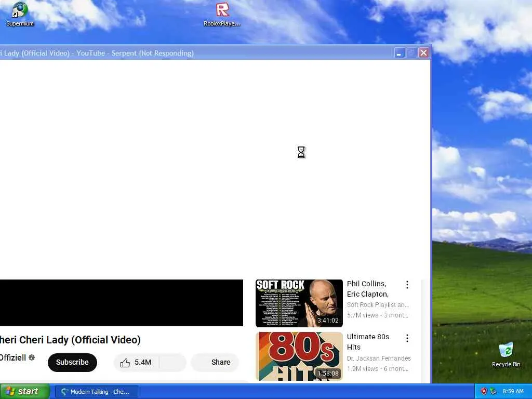Close the Not Responding Serpent window
Screen dimensions: 532x399
pyautogui.click(x=423, y=53)
